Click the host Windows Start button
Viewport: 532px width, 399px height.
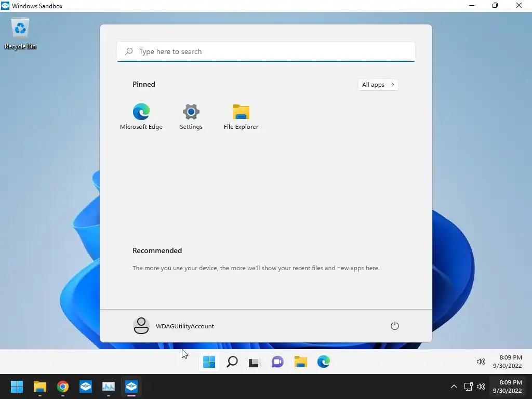tap(17, 387)
